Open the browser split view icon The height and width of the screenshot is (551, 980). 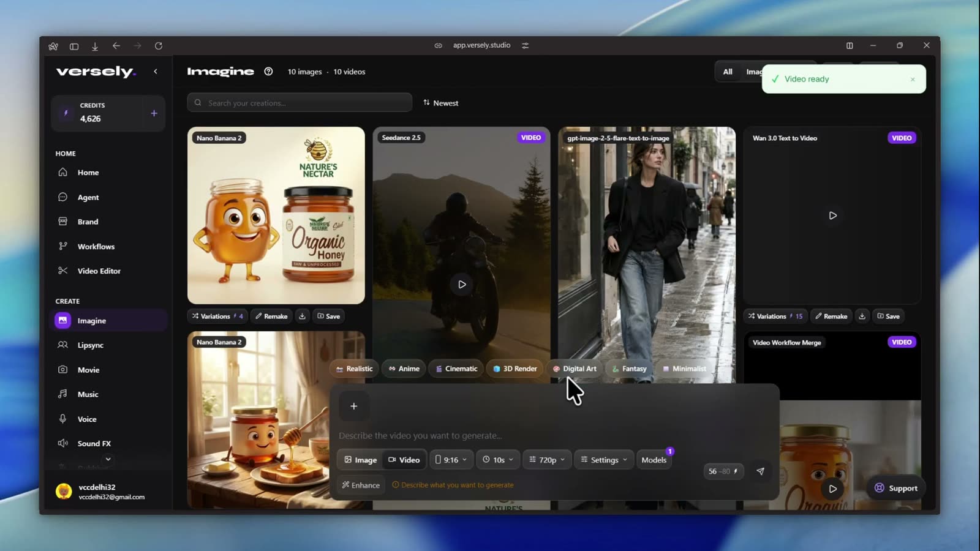(x=850, y=45)
